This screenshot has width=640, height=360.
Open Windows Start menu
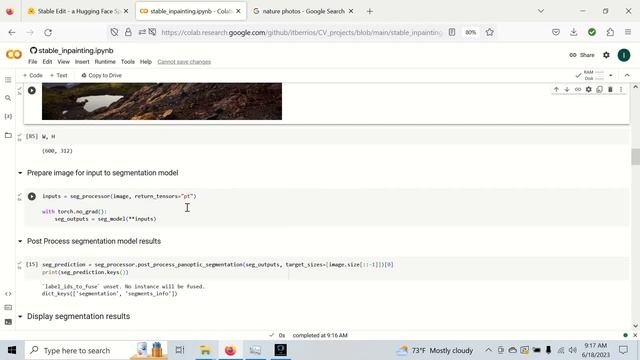(x=12, y=350)
